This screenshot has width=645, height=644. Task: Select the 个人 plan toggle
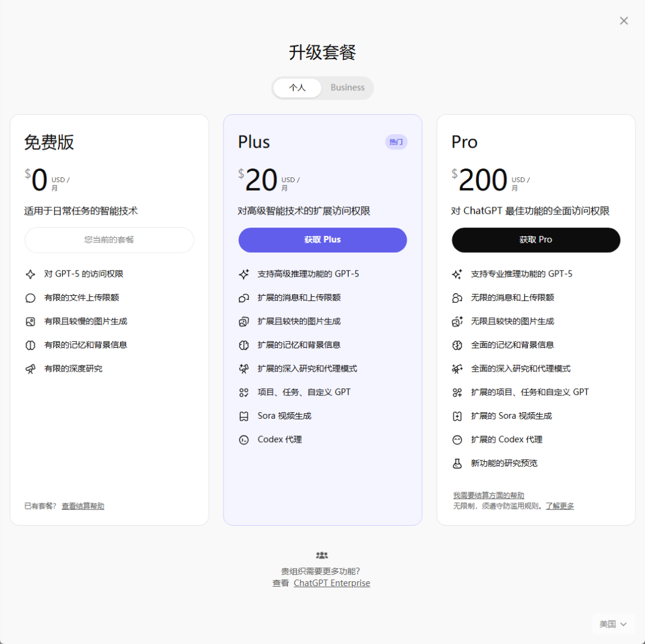[x=297, y=88]
